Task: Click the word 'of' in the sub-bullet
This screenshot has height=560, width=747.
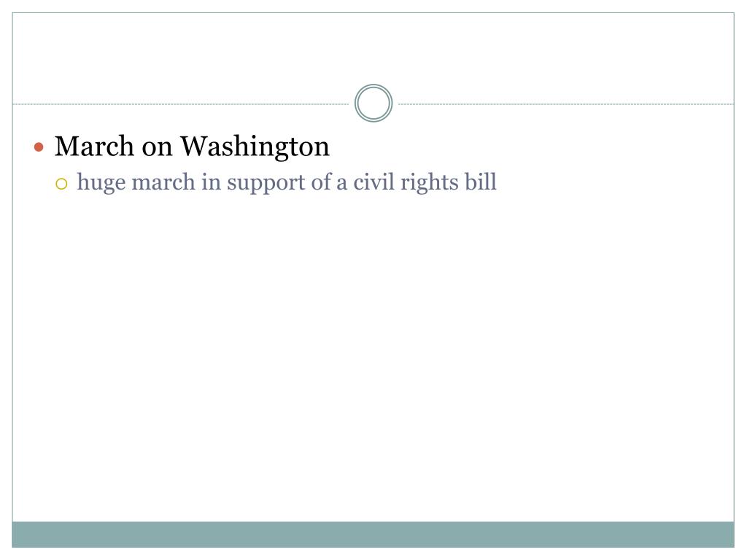Action: tap(321, 182)
